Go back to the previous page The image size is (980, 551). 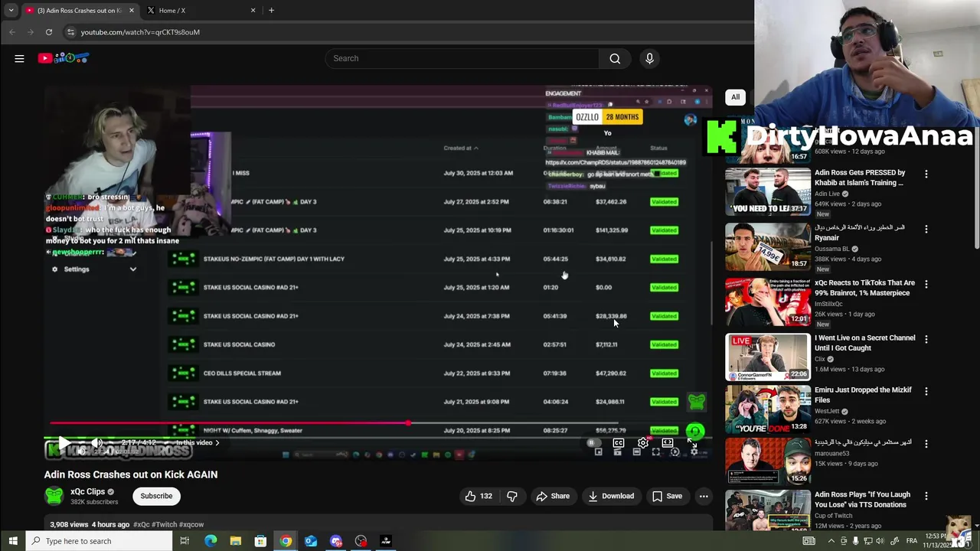12,32
